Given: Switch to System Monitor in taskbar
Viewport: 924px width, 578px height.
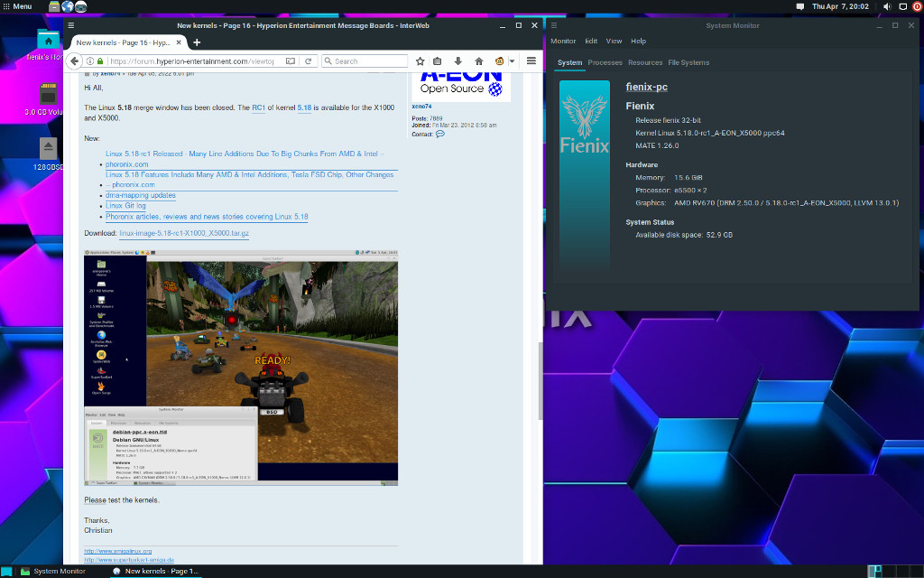Looking at the screenshot, I should [53, 571].
